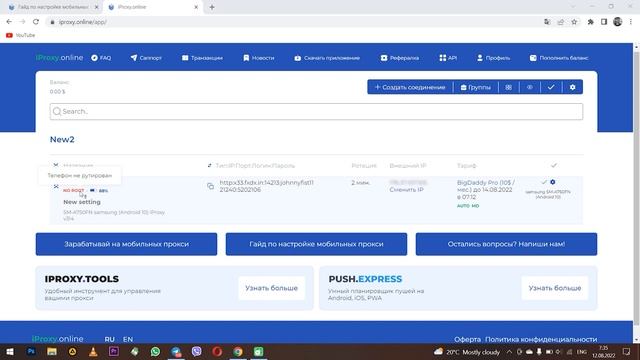Collapse the table header expander icon
This screenshot has height=360, width=640.
coord(56,165)
